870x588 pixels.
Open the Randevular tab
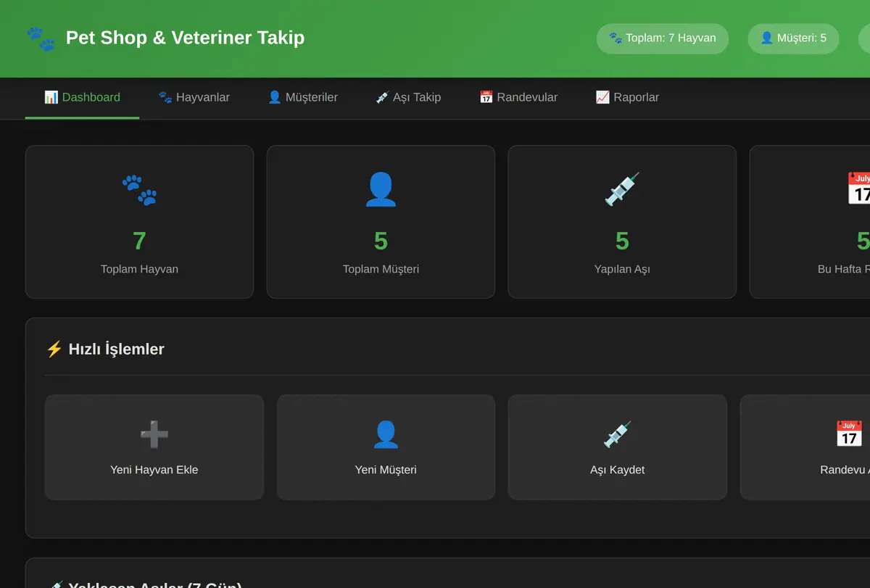(518, 97)
